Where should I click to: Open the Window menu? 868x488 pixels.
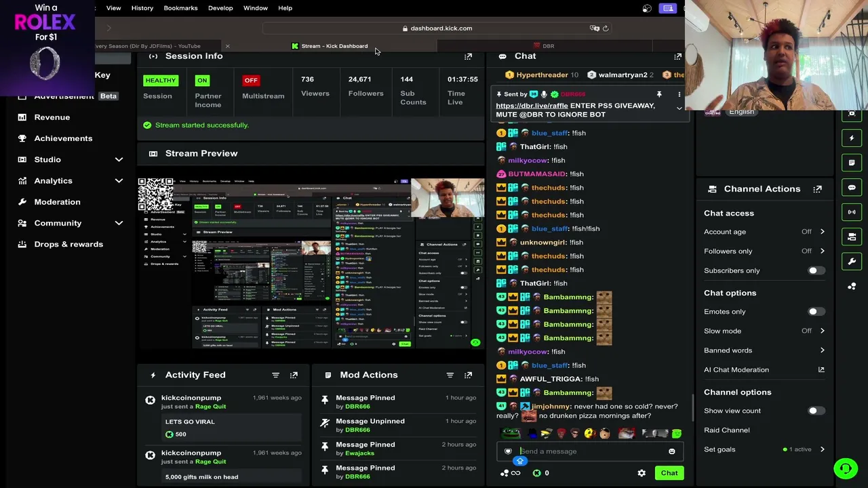click(x=256, y=8)
